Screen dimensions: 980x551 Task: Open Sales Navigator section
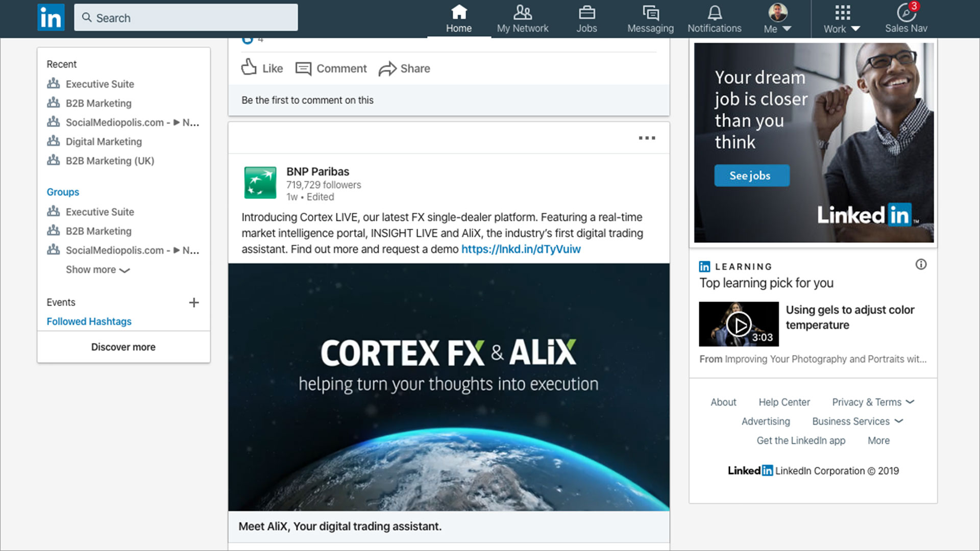click(x=905, y=18)
